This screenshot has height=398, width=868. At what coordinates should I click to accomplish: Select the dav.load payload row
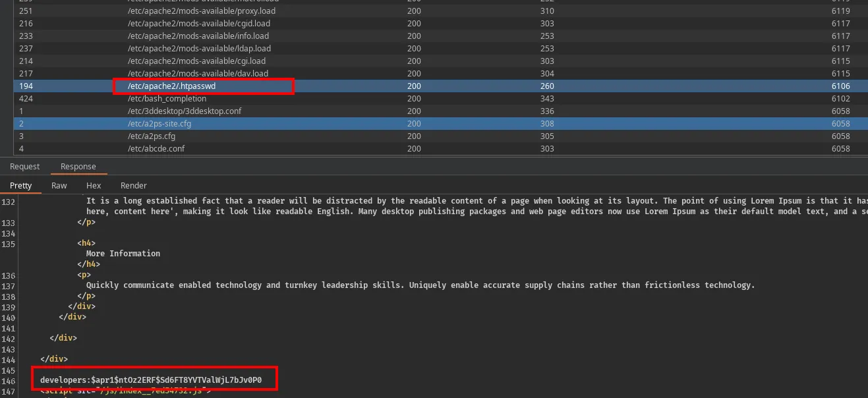(198, 74)
